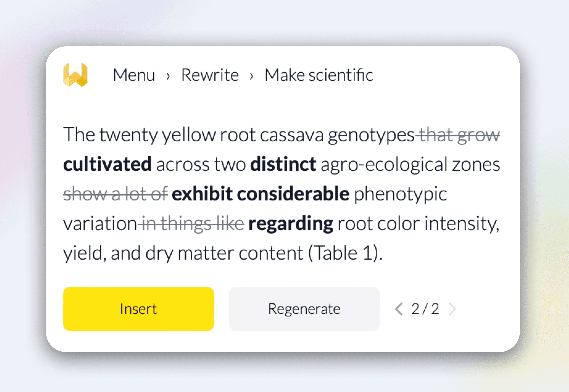
Task: Select the Make scientific breadcrumb
Action: [x=319, y=75]
